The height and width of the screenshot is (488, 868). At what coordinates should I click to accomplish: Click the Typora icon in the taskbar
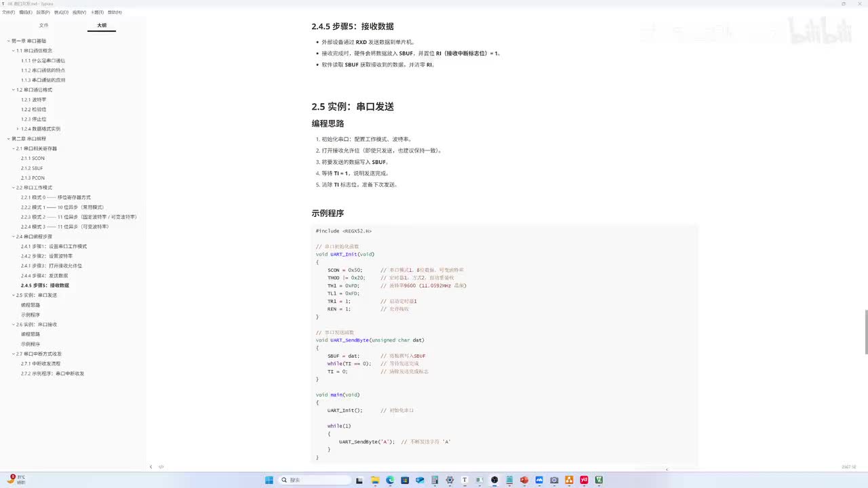[465, 480]
